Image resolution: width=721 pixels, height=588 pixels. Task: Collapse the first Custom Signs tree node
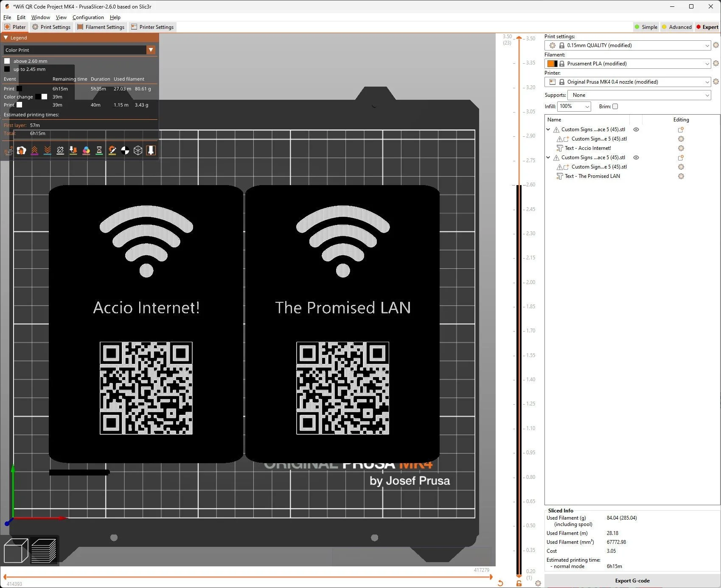point(548,129)
